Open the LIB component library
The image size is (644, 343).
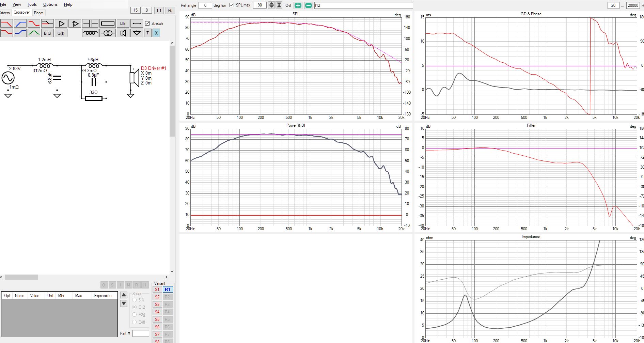[123, 24]
